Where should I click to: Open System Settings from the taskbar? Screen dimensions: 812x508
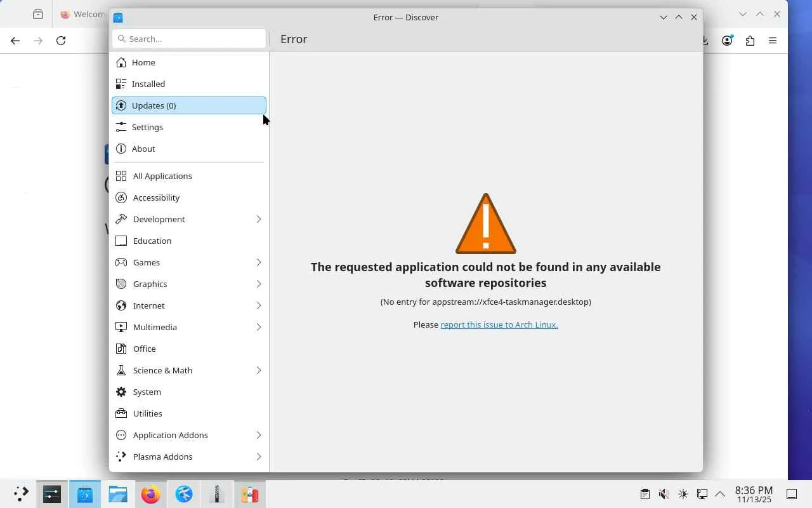(x=52, y=494)
